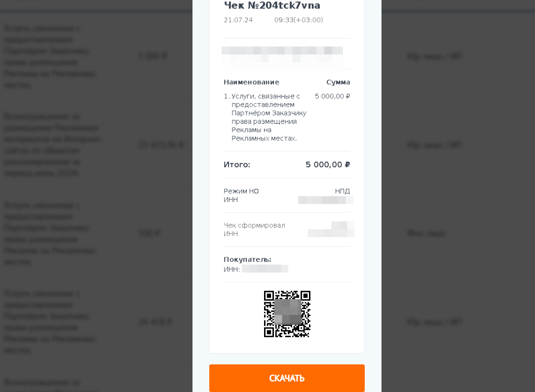The height and width of the screenshot is (392, 535).
Task: Click the Сумма column header
Action: pos(338,82)
